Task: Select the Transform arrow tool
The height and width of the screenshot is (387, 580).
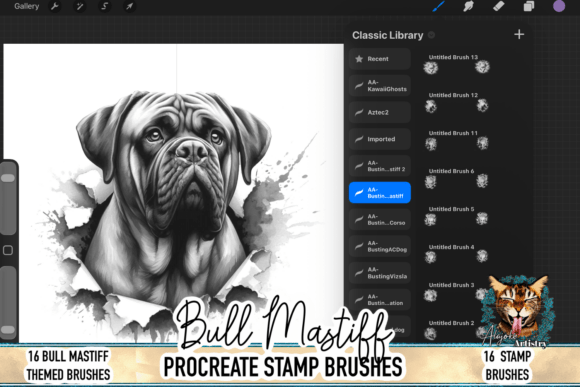Action: (x=129, y=6)
